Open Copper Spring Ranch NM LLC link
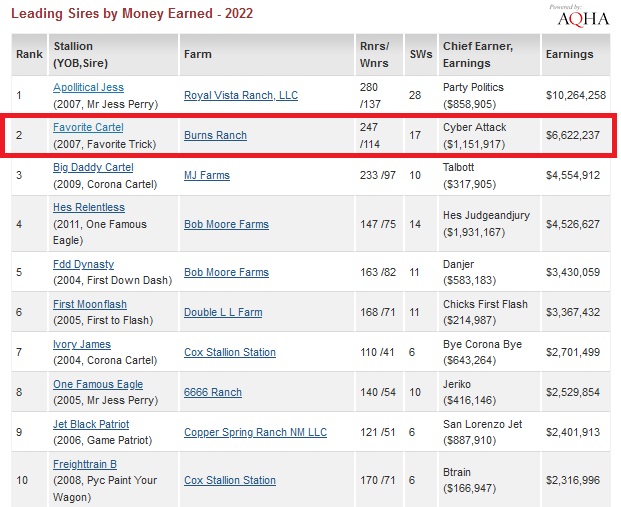The image size is (621, 507). coord(255,433)
